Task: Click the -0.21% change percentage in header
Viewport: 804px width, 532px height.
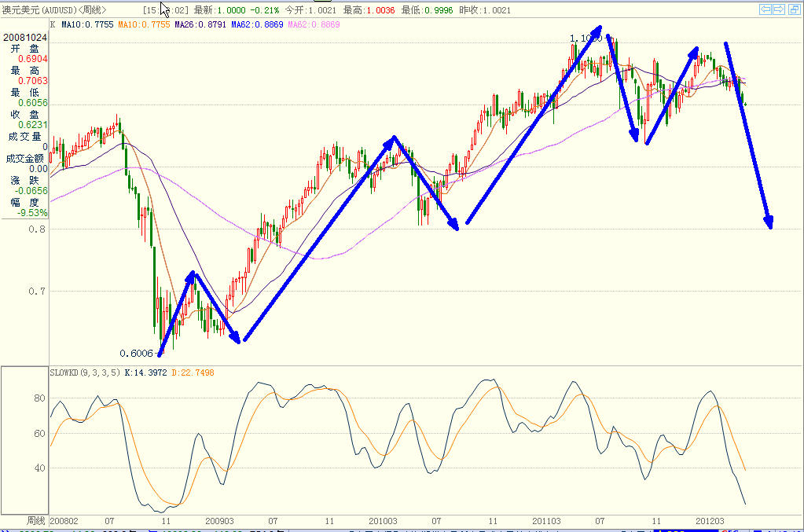Action: pyautogui.click(x=264, y=10)
